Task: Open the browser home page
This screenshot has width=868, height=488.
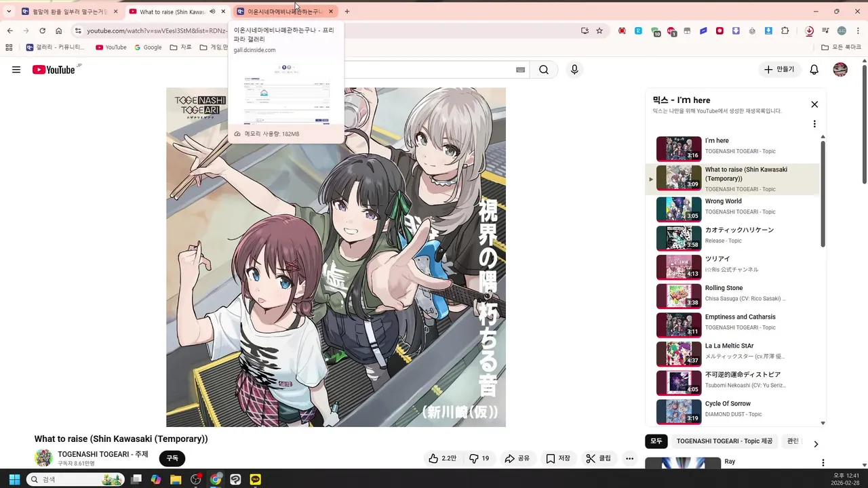Action: point(59,30)
